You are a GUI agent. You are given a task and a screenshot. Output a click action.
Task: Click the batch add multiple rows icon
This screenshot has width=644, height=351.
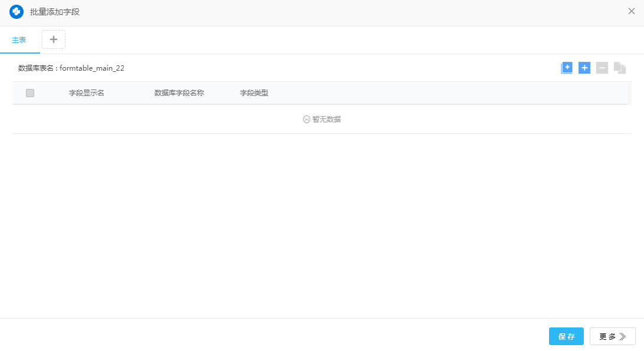(x=567, y=68)
